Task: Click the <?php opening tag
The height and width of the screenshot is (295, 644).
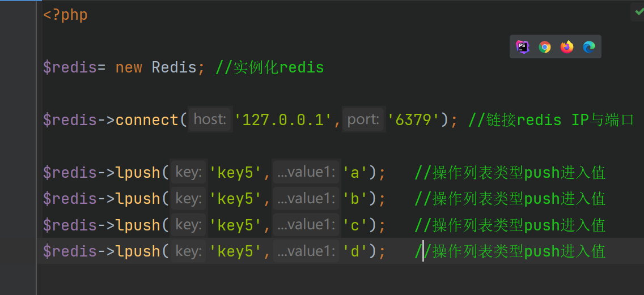Action: pos(65,16)
